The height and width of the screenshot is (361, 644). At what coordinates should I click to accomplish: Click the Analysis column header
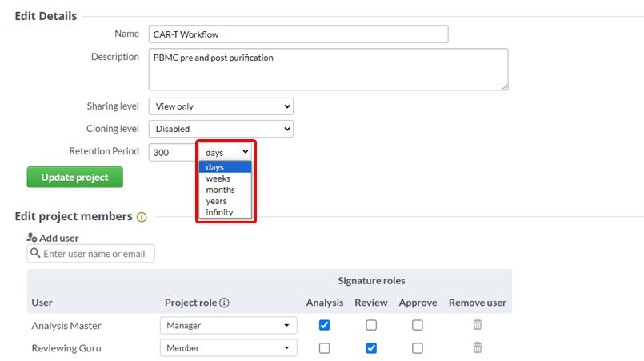click(x=325, y=303)
